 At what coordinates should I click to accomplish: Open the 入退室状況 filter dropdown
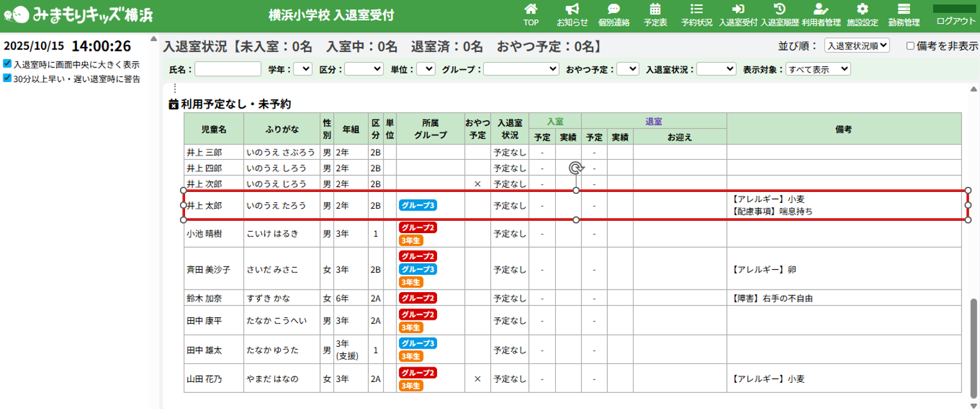tap(716, 69)
